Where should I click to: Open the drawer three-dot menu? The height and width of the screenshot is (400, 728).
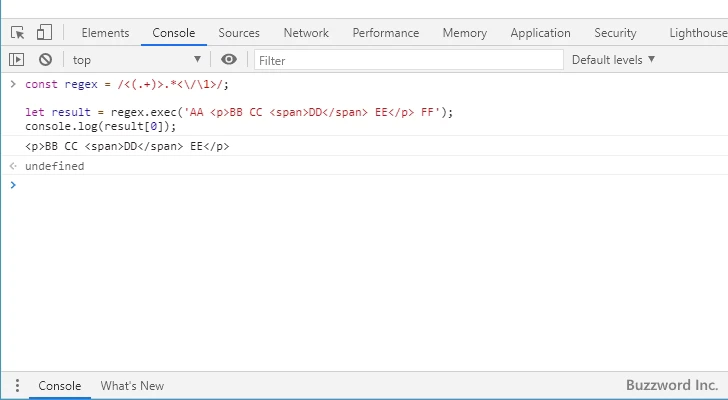16,386
